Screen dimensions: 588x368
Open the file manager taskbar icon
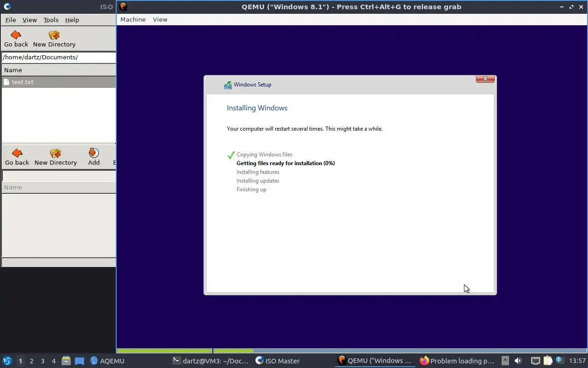click(66, 361)
